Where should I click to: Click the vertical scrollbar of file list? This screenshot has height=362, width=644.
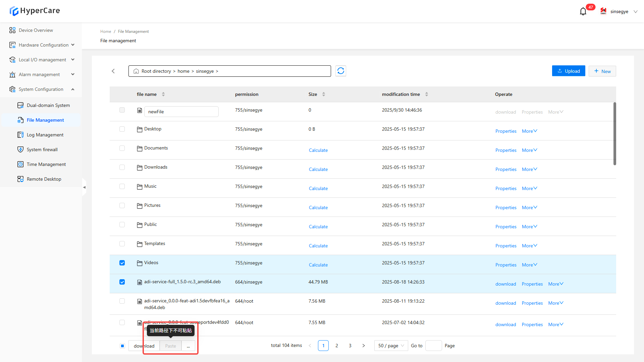tap(614, 134)
